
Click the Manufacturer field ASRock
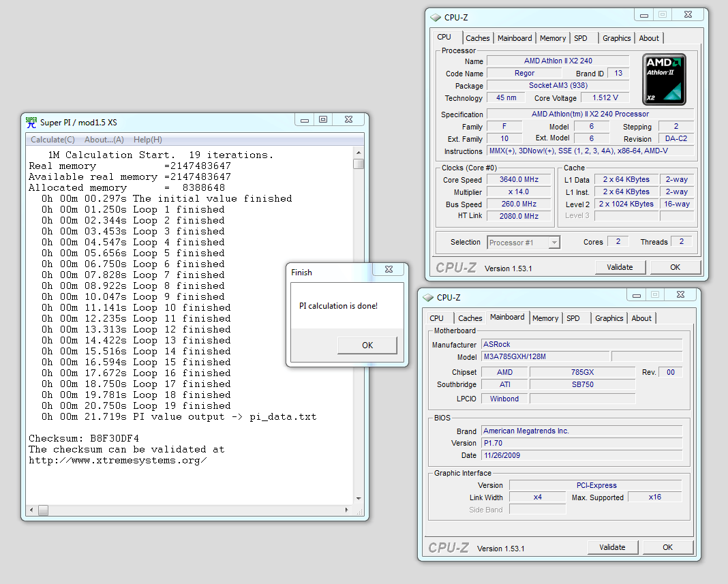pyautogui.click(x=581, y=344)
